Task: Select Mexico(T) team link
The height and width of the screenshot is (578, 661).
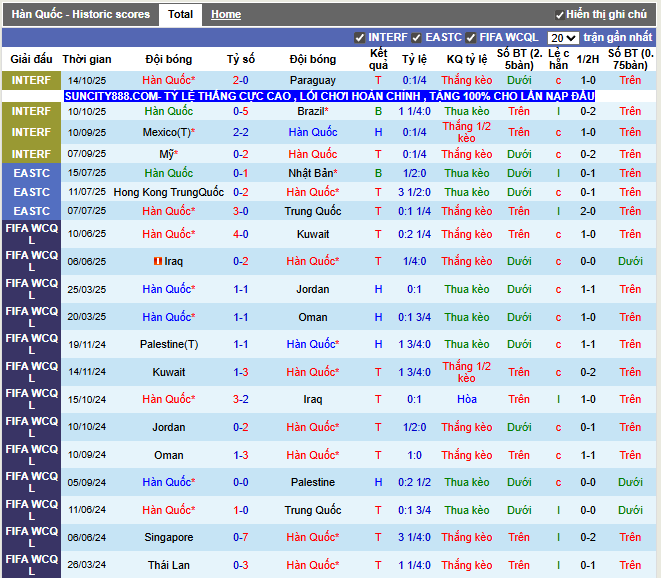Action: (x=169, y=132)
